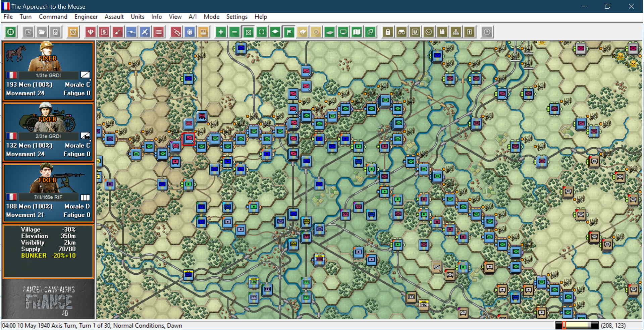Click the green corner-brackets fullscreen icon
This screenshot has height=330, width=644.
(x=262, y=32)
